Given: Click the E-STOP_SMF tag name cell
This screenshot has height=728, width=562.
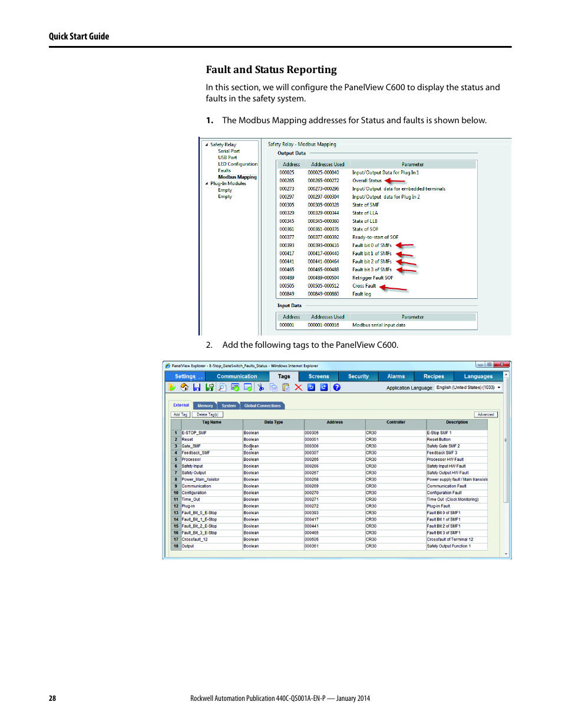Looking at the screenshot, I should point(212,433).
